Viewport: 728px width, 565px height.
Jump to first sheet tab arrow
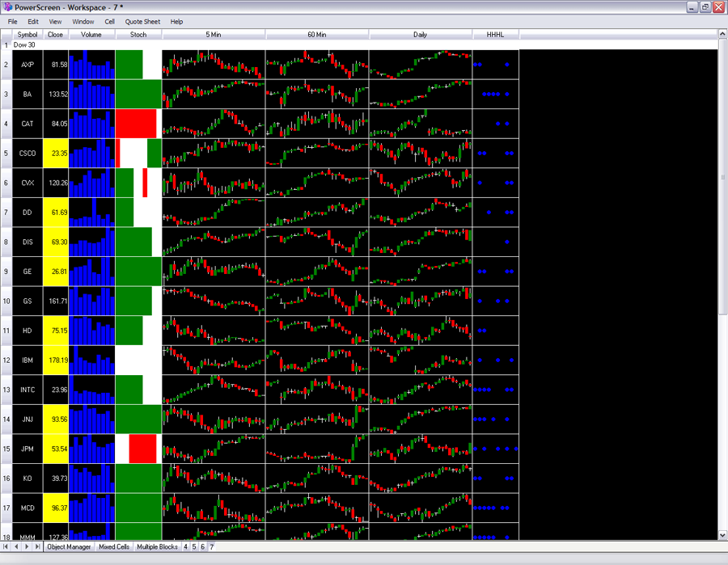tap(7, 546)
